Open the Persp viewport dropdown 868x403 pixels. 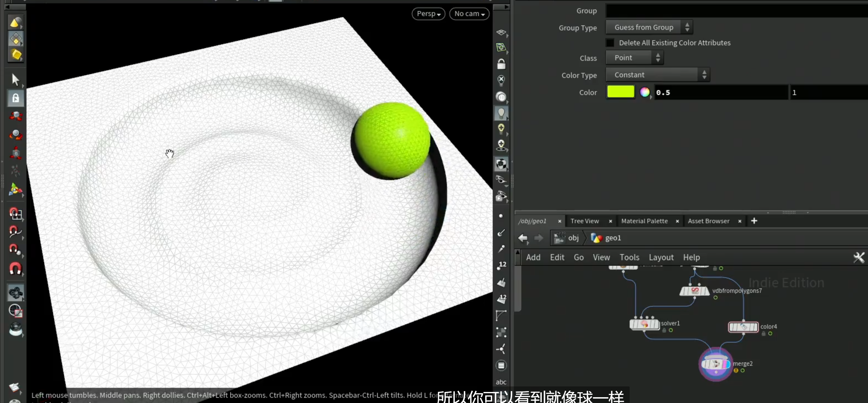pos(428,14)
